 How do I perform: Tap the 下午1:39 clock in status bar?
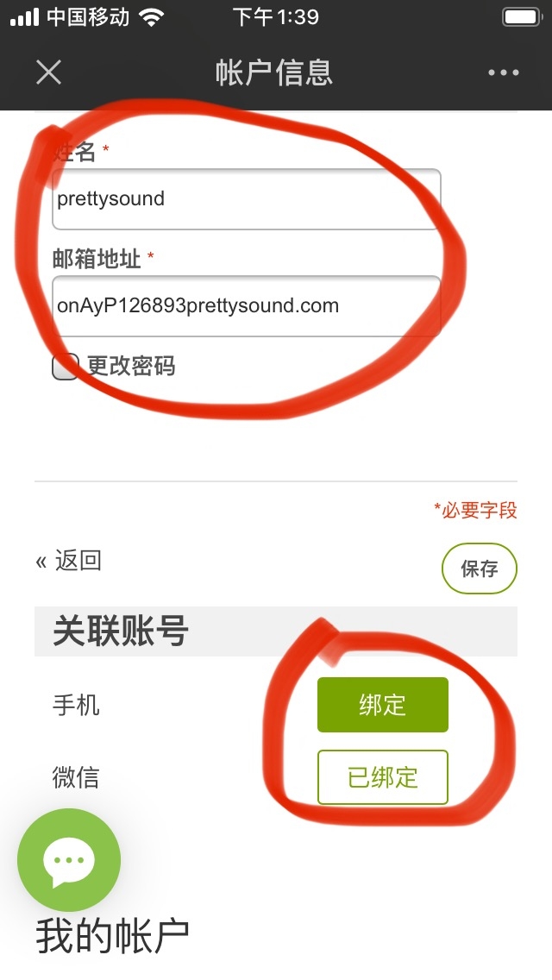pos(276,17)
